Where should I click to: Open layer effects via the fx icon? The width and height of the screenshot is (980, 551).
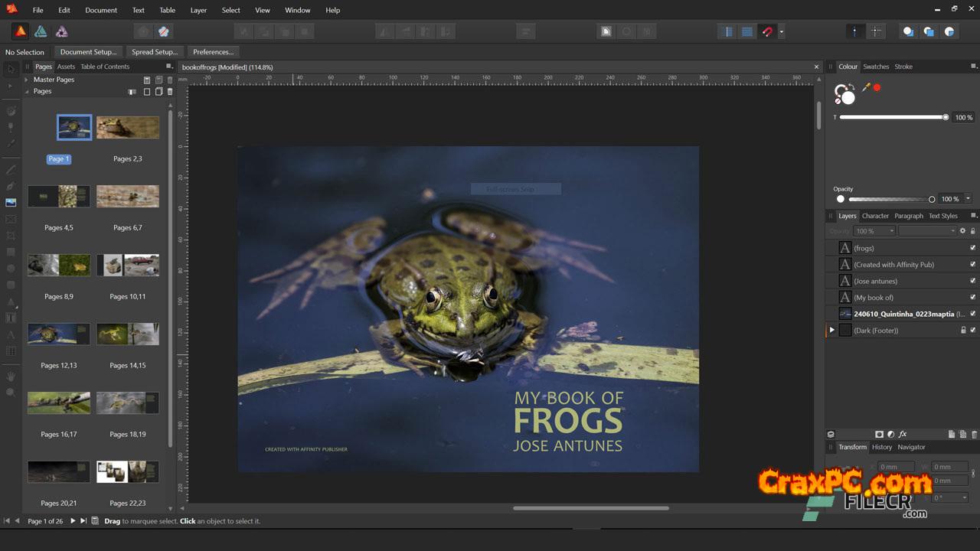coord(903,434)
